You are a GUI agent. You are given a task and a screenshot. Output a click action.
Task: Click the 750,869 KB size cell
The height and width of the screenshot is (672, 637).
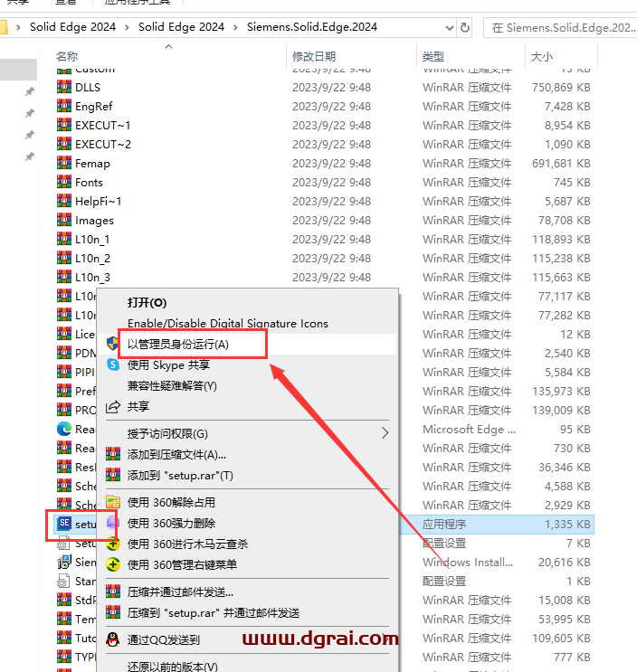pyautogui.click(x=561, y=87)
